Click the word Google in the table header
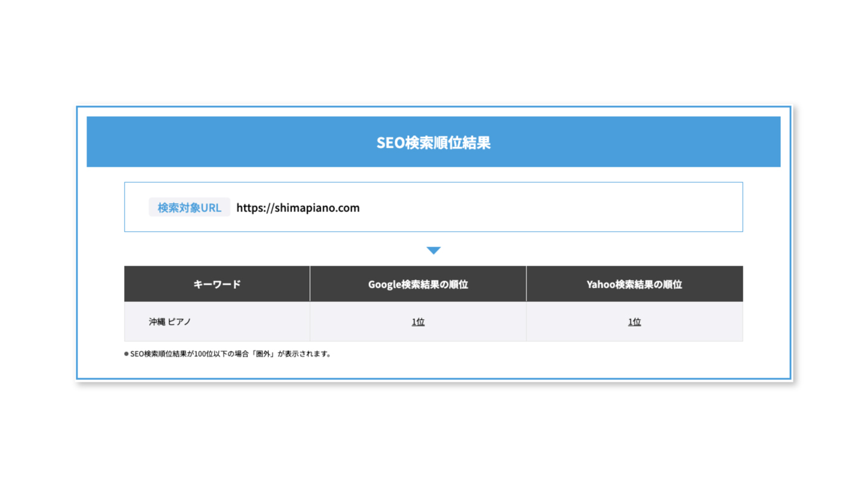Image resolution: width=868 pixels, height=486 pixels. click(x=383, y=284)
